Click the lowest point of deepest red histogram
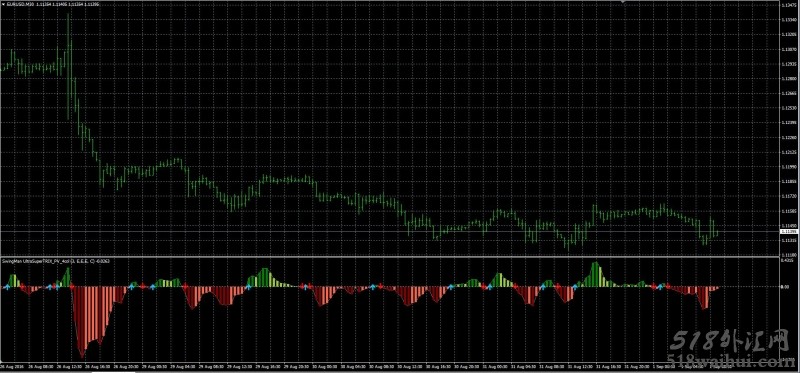800x373 pixels. 82,356
